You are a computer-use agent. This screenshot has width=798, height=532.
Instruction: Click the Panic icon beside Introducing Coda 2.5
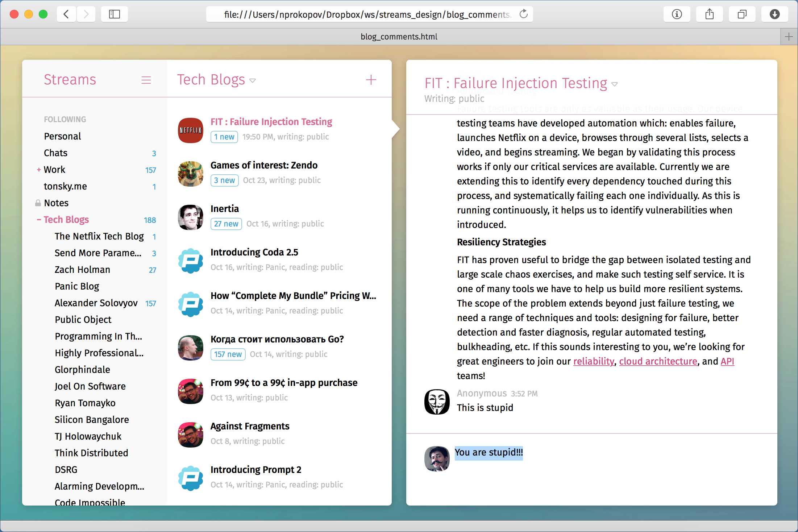pyautogui.click(x=191, y=261)
